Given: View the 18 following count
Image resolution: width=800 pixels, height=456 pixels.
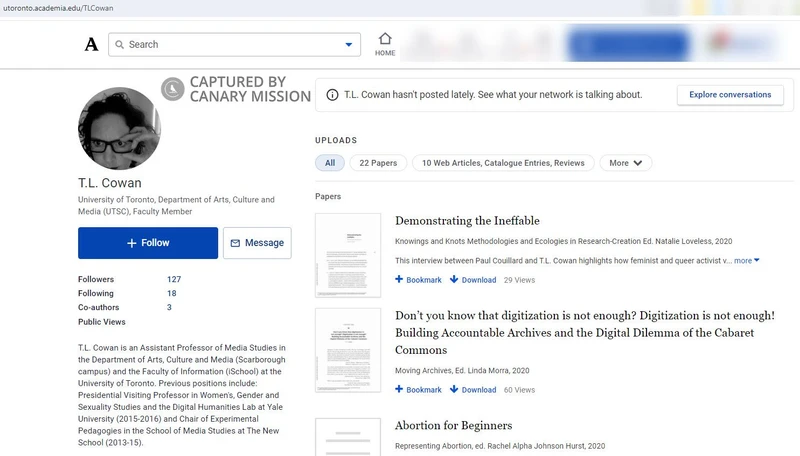Looking at the screenshot, I should (171, 293).
